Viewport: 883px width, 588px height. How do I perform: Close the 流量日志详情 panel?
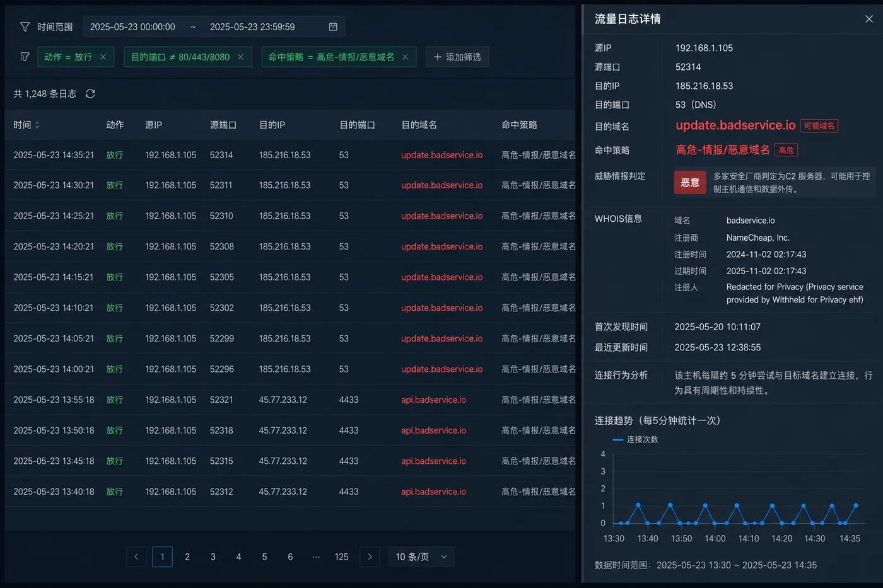pos(869,19)
